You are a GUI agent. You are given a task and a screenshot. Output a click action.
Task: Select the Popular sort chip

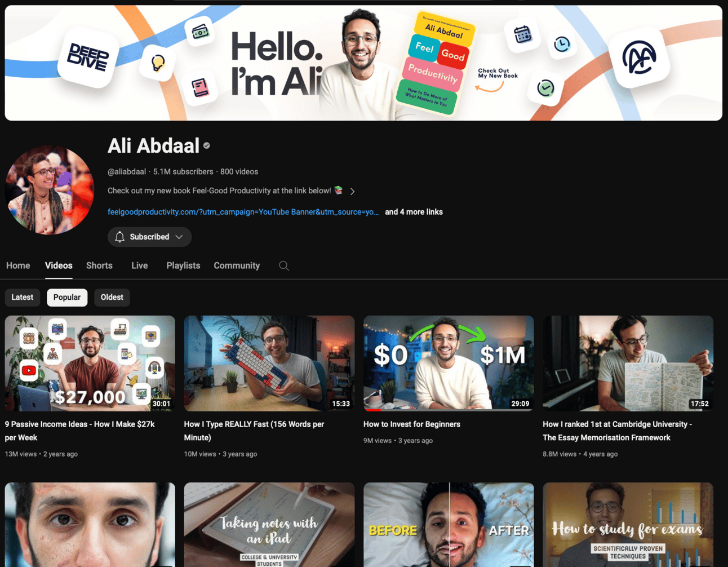[67, 297]
